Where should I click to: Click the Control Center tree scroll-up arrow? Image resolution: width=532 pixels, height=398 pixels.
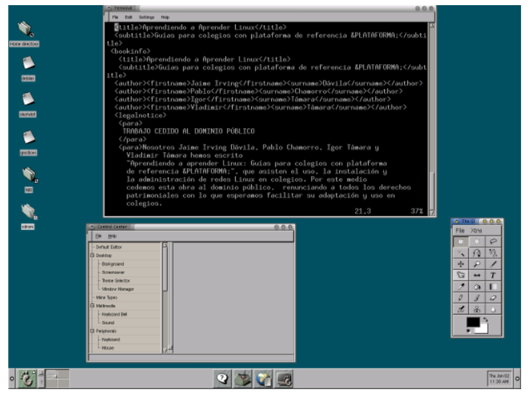165,244
